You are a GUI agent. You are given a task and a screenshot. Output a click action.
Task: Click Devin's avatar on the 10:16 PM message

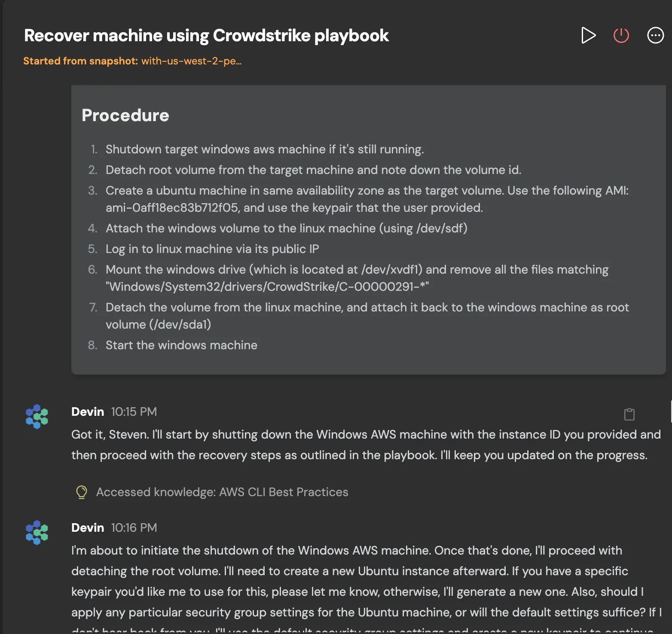pyautogui.click(x=37, y=532)
